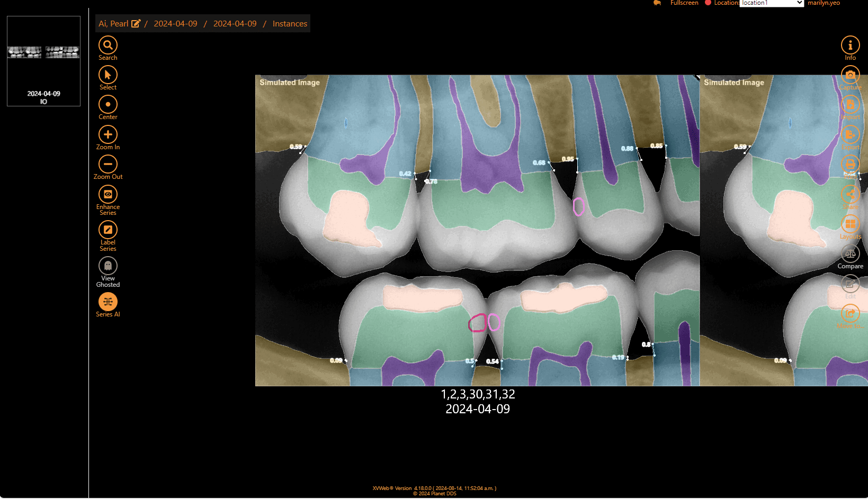
Task: Open the image Info panel
Action: (x=850, y=45)
